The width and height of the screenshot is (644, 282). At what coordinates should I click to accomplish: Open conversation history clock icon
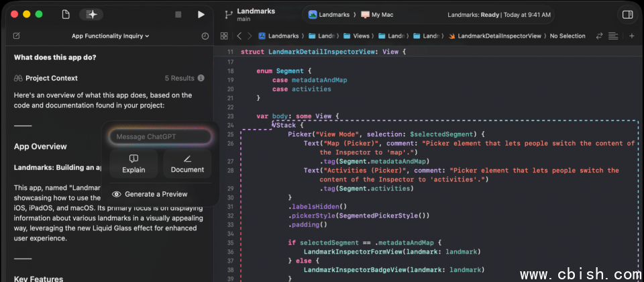[x=205, y=36]
